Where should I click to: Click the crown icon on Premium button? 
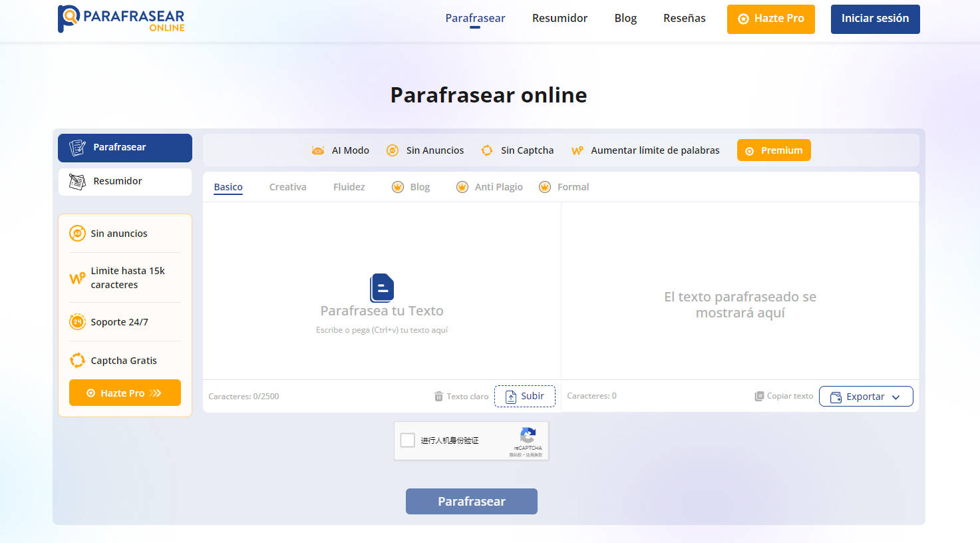[x=749, y=150]
